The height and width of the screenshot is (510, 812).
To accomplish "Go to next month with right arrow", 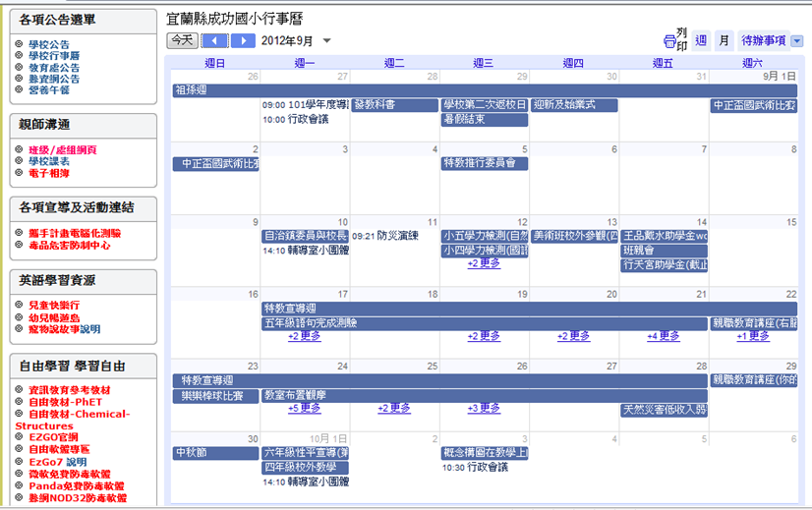I will 242,41.
